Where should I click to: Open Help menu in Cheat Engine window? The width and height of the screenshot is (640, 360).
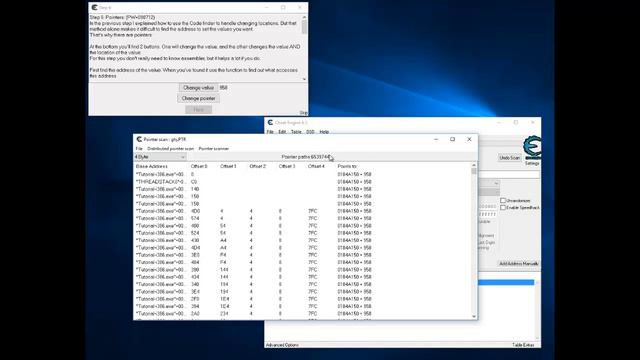[324, 132]
